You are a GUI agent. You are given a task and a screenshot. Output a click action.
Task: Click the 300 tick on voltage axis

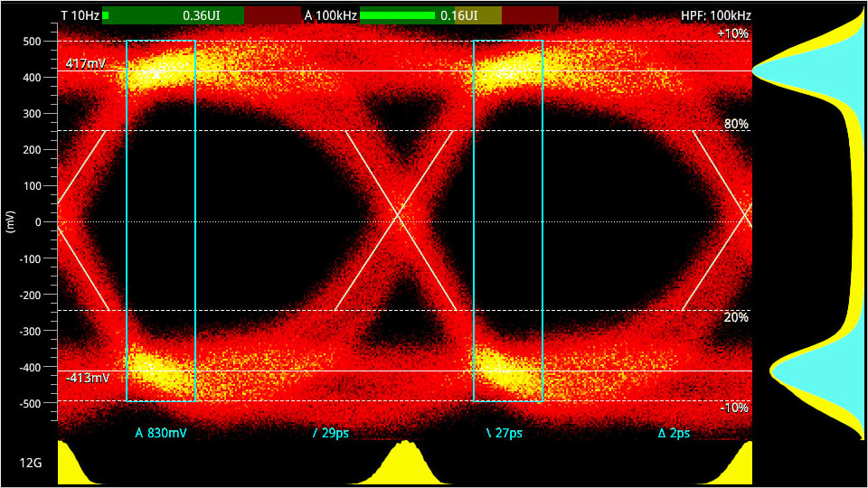click(32, 114)
